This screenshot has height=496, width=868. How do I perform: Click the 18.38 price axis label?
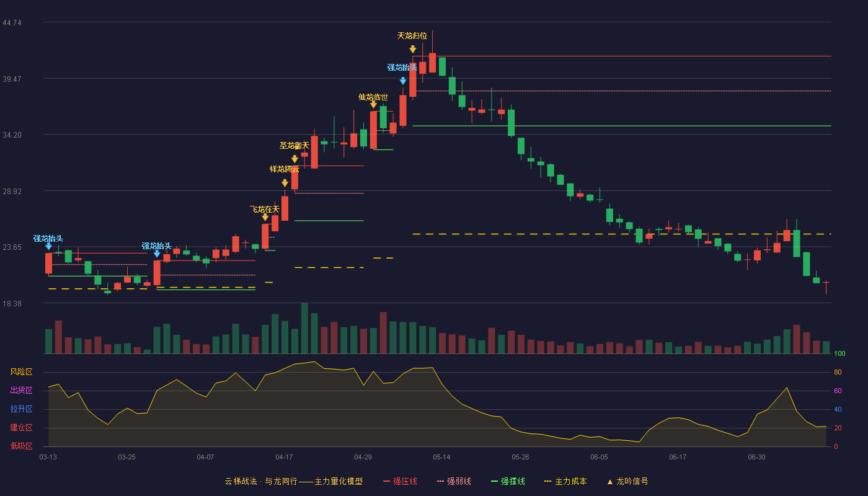click(12, 304)
